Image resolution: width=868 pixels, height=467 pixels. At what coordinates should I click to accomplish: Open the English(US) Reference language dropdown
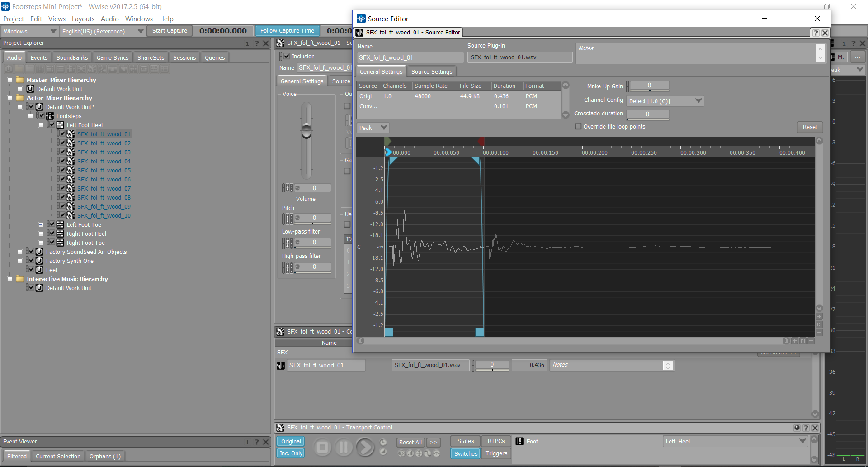(x=103, y=31)
